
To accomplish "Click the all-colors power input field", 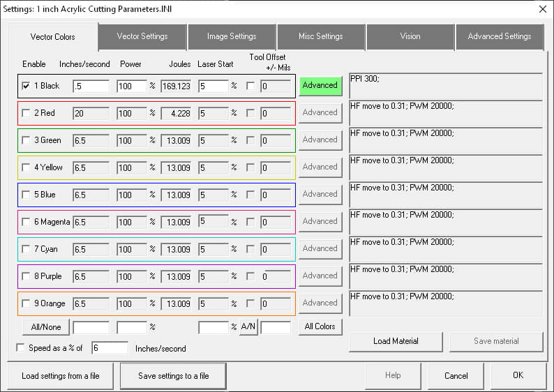I will pyautogui.click(x=132, y=327).
